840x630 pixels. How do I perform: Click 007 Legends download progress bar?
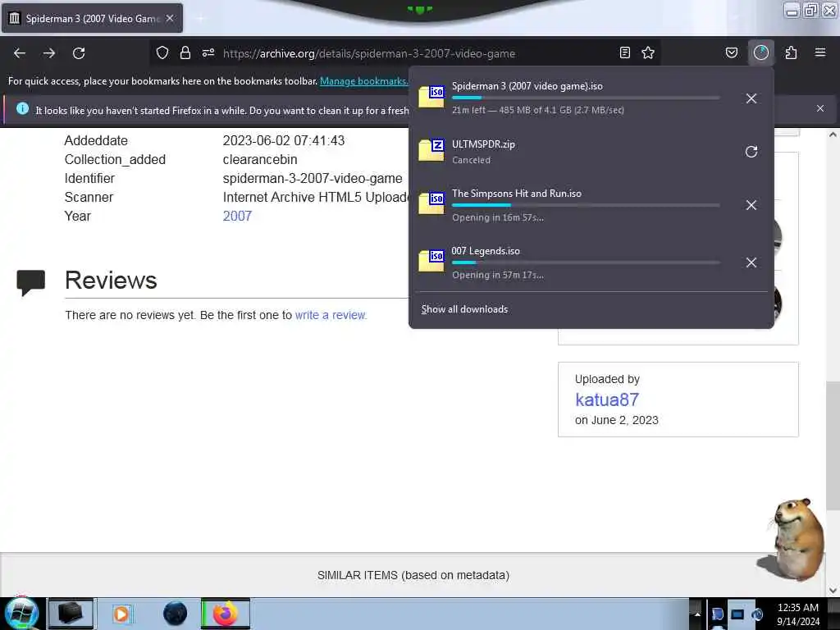586,262
